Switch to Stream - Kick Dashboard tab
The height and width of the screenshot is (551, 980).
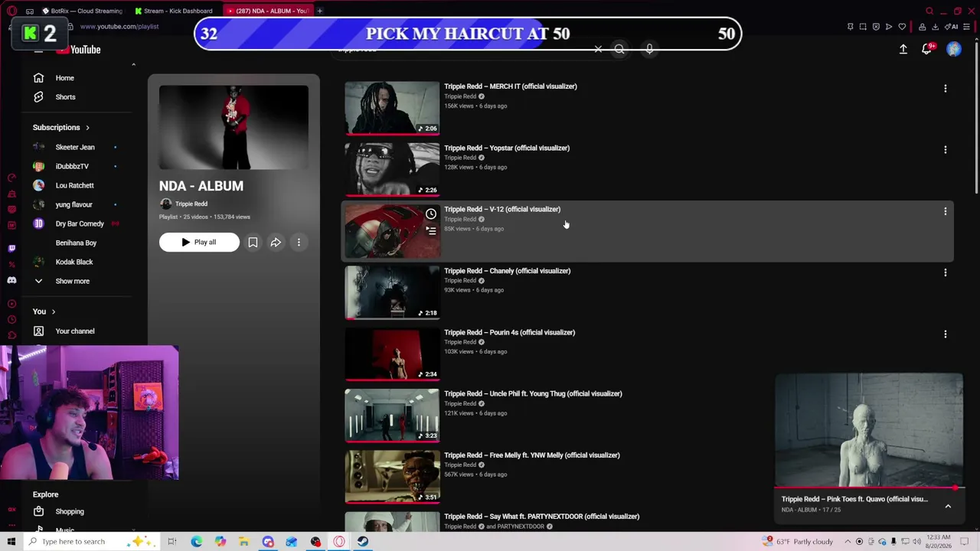pyautogui.click(x=175, y=11)
